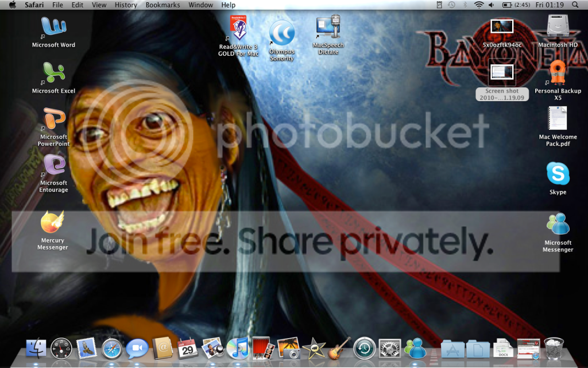Open the Edit menu

tap(78, 5)
